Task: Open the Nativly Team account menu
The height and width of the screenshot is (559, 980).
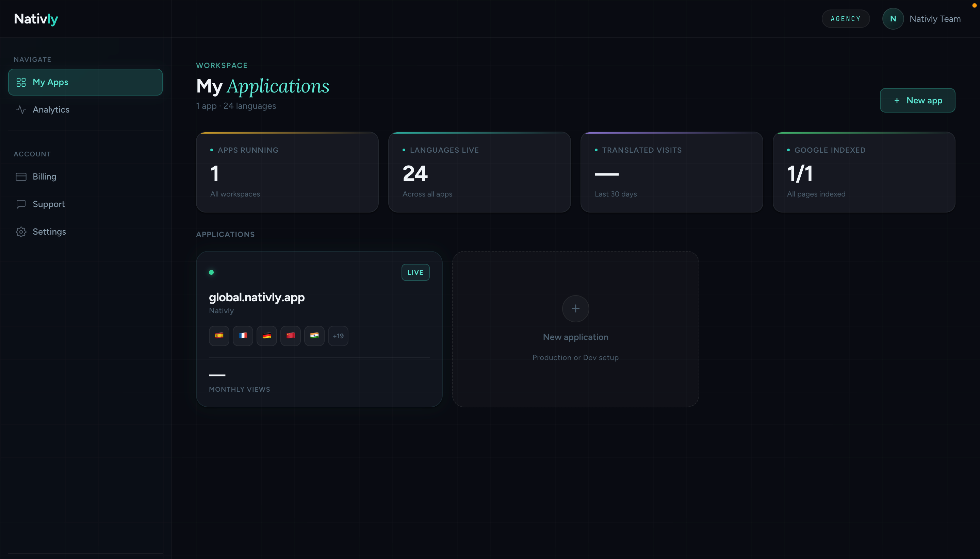Action: (935, 19)
